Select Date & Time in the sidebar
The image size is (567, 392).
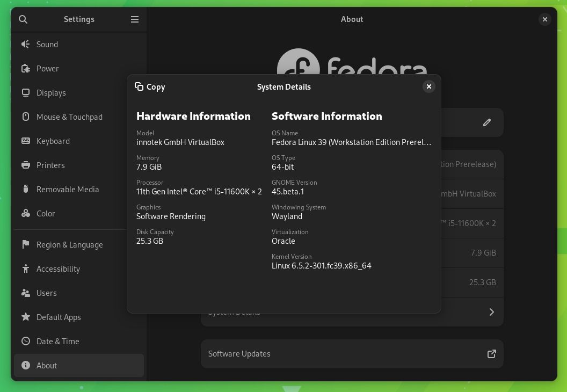57,341
